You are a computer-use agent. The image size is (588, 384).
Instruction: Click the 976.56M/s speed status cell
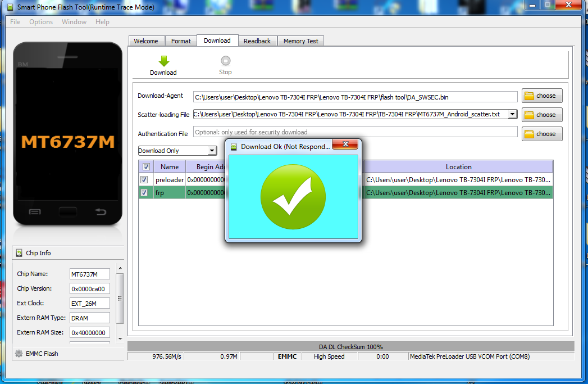[156, 356]
